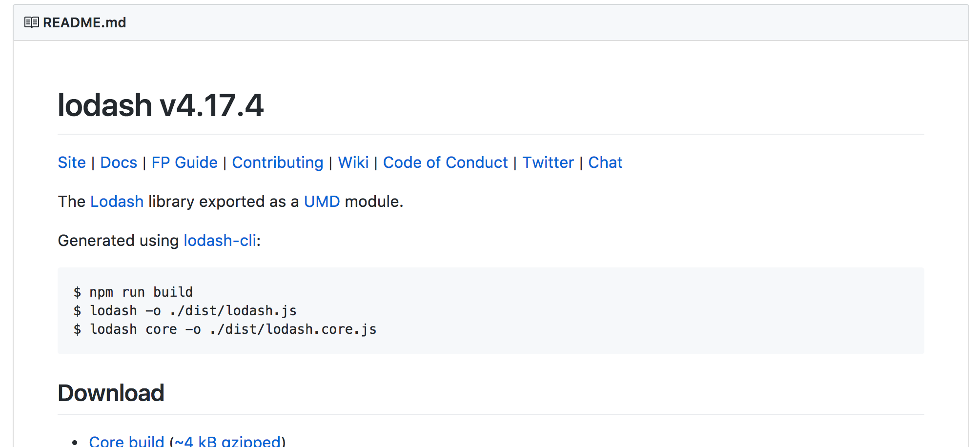The height and width of the screenshot is (447, 980).
Task: Click the lodash v4.17.4 heading
Action: coord(161,105)
